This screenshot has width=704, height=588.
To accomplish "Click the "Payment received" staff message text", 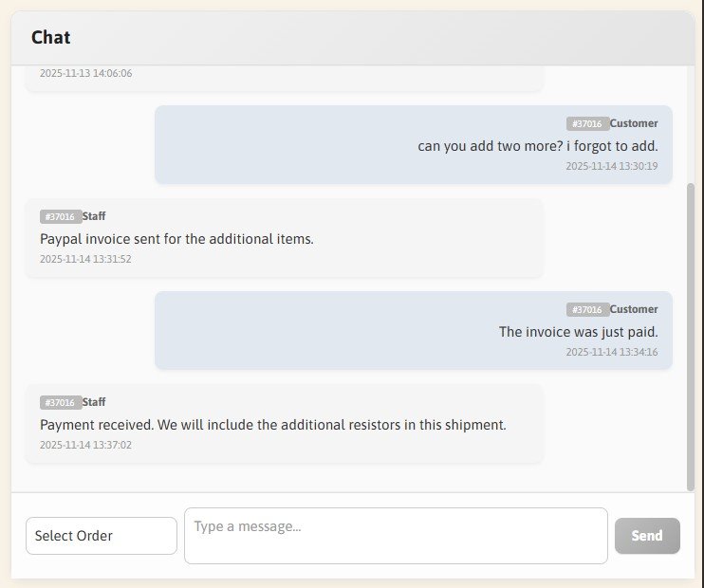I will coord(273,425).
